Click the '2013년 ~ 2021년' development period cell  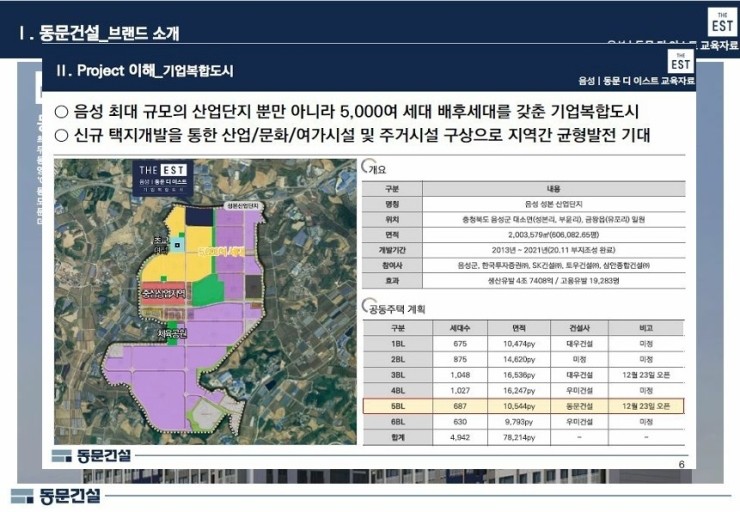click(554, 250)
